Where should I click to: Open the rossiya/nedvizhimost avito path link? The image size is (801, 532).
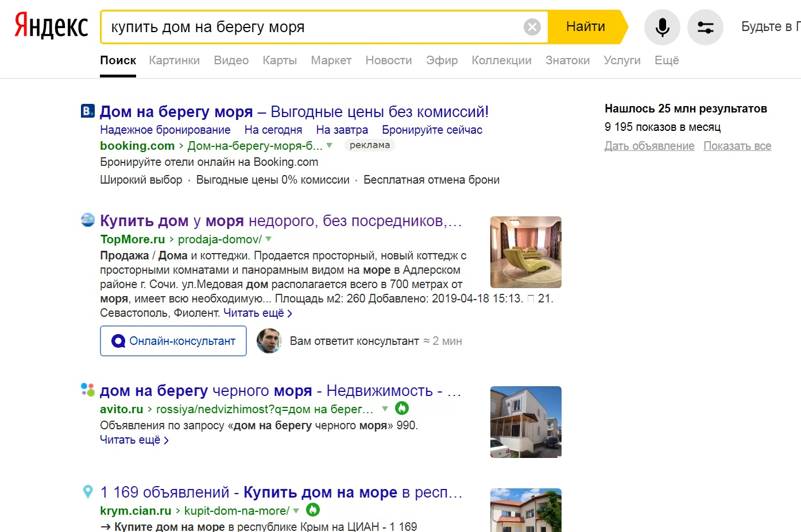click(x=265, y=409)
